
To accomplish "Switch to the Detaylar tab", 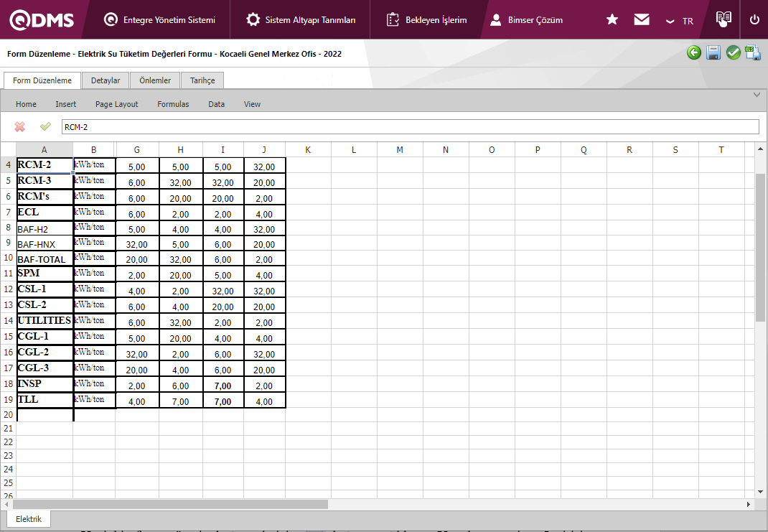I will pos(106,80).
